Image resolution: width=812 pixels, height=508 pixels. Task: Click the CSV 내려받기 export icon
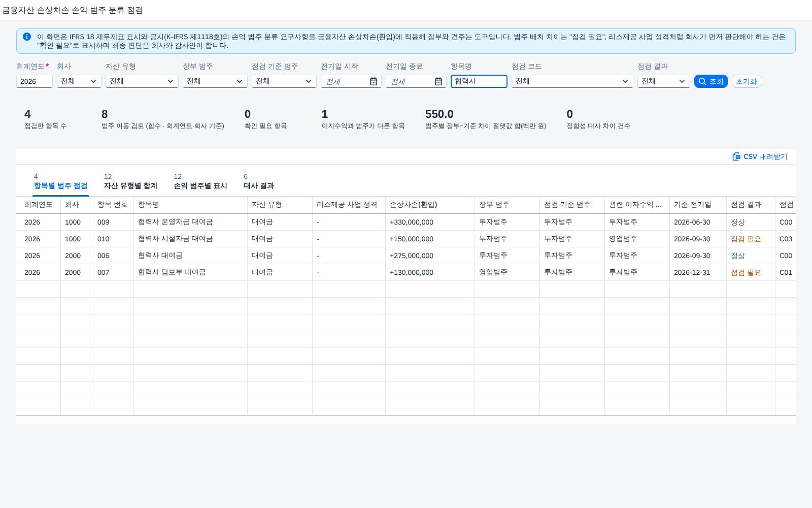click(x=736, y=156)
